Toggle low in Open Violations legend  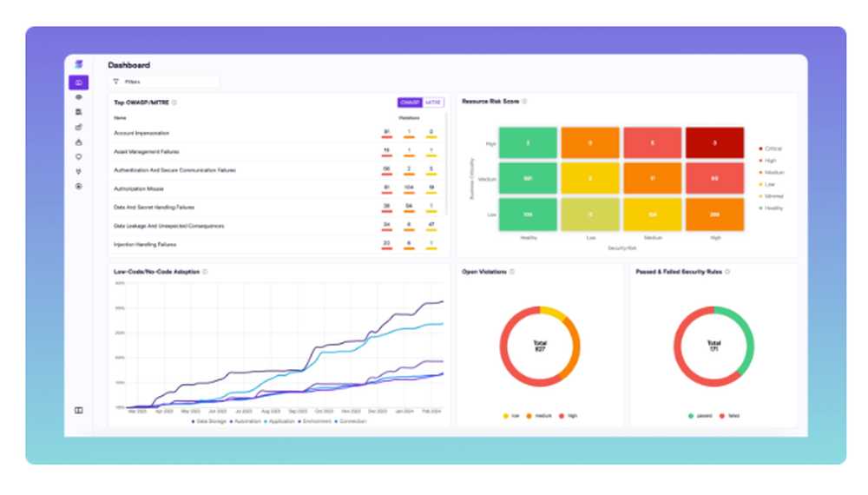click(x=511, y=416)
